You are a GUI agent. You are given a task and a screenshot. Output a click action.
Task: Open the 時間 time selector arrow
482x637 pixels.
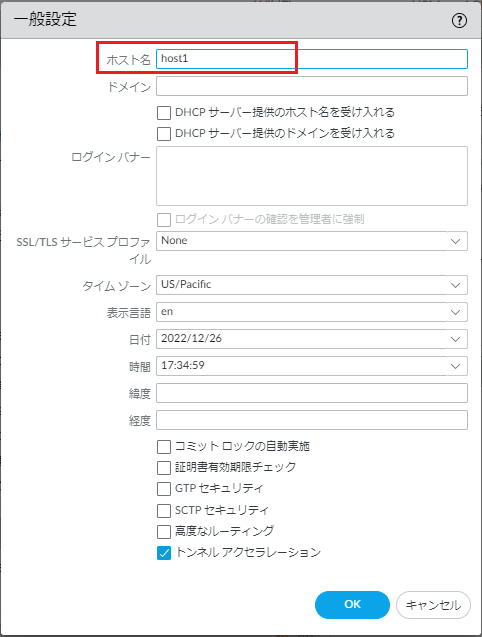pos(455,366)
